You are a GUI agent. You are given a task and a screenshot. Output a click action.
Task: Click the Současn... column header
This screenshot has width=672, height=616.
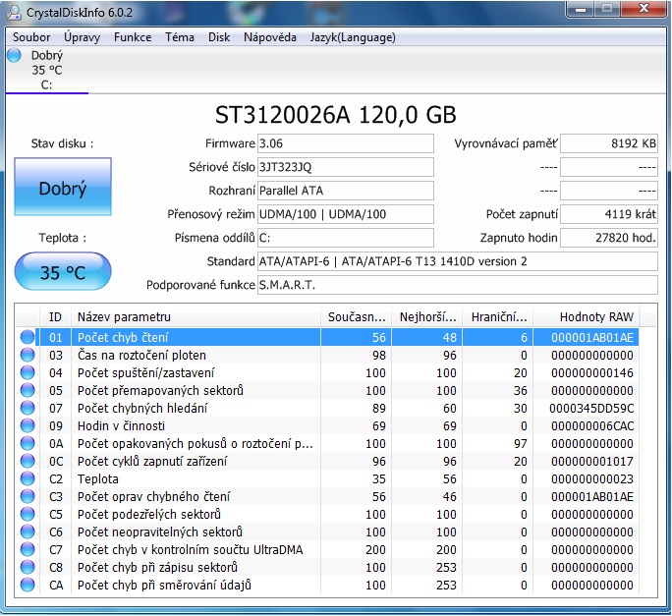pyautogui.click(x=357, y=317)
